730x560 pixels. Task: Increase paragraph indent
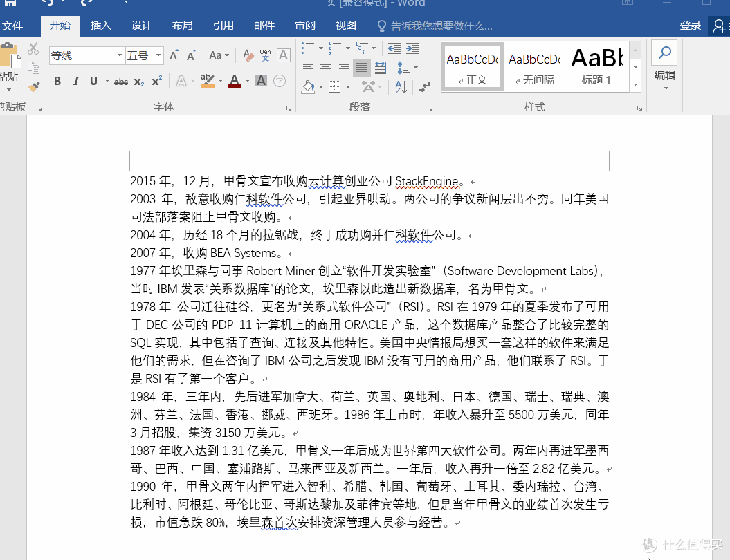pyautogui.click(x=412, y=48)
